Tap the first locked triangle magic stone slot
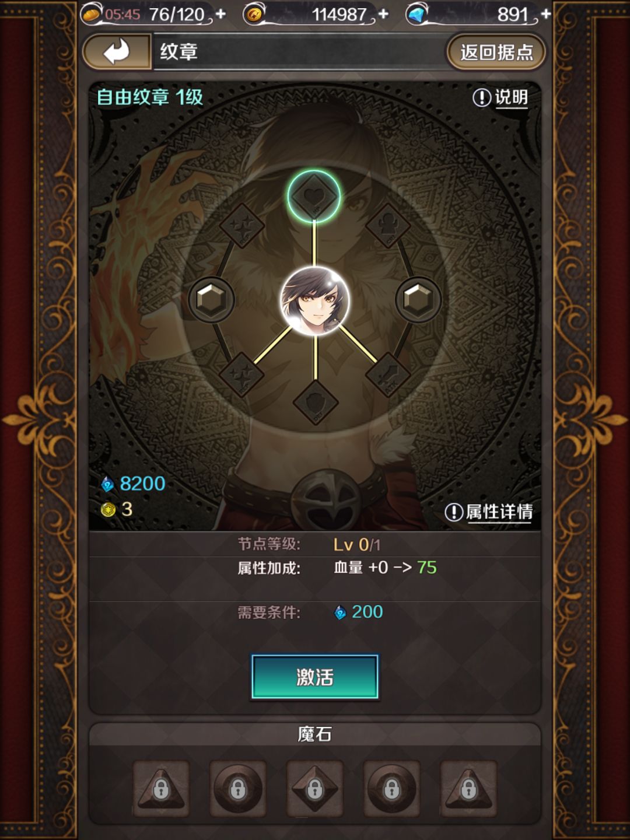Viewport: 630px width, 840px height. pos(161,789)
